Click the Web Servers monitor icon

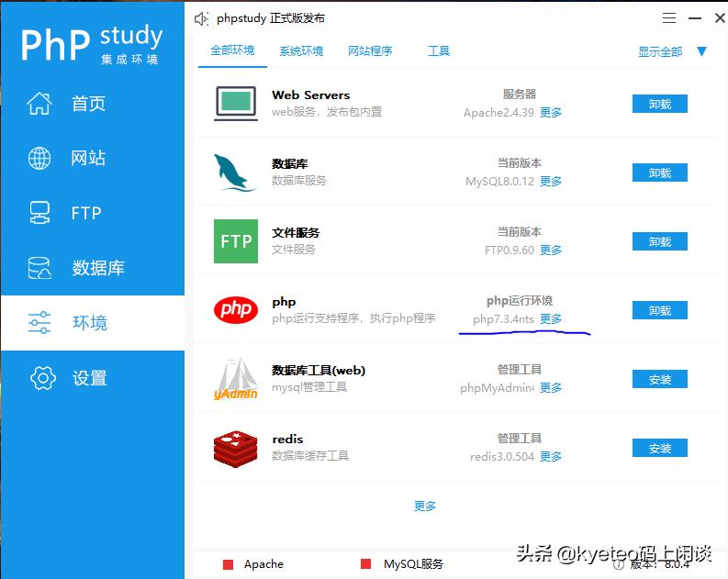click(x=236, y=104)
